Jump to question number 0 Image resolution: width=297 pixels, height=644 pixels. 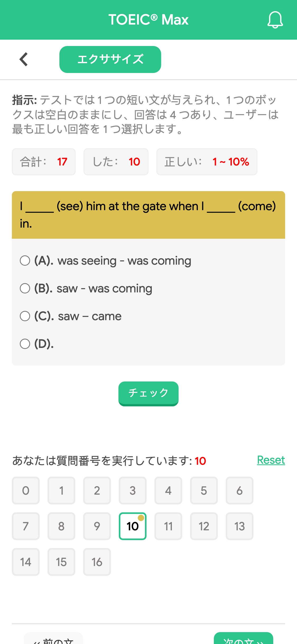[26, 490]
